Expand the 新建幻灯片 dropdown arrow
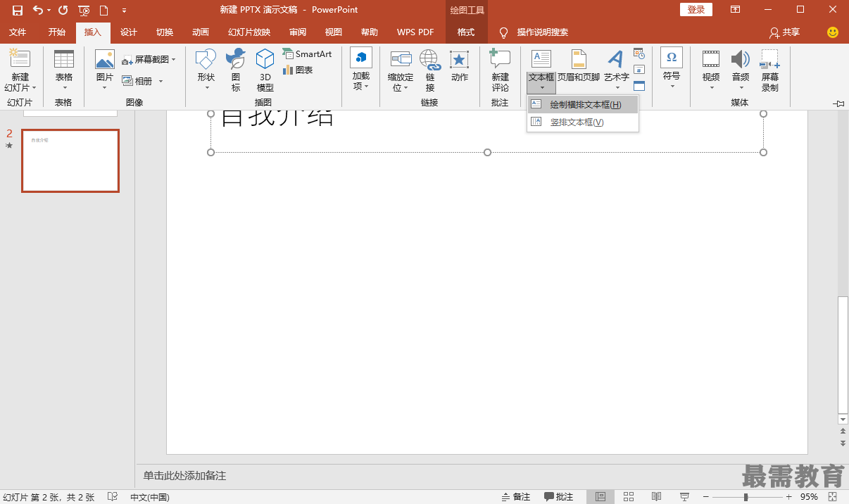Viewport: 849px width, 504px height. tap(34, 89)
